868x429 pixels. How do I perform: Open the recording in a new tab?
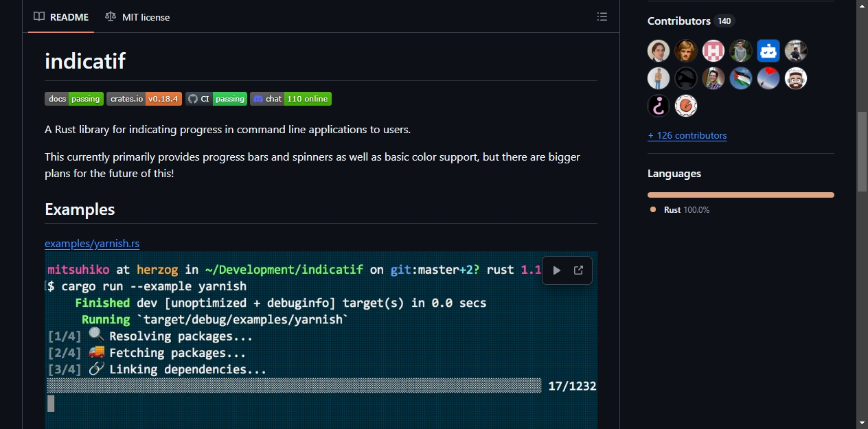(578, 270)
